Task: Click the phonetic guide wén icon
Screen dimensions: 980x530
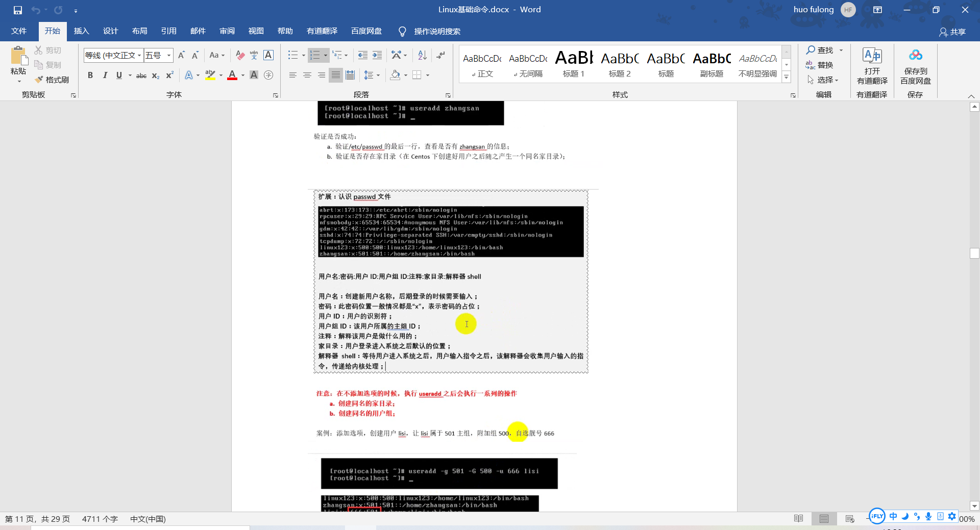Action: [x=254, y=55]
